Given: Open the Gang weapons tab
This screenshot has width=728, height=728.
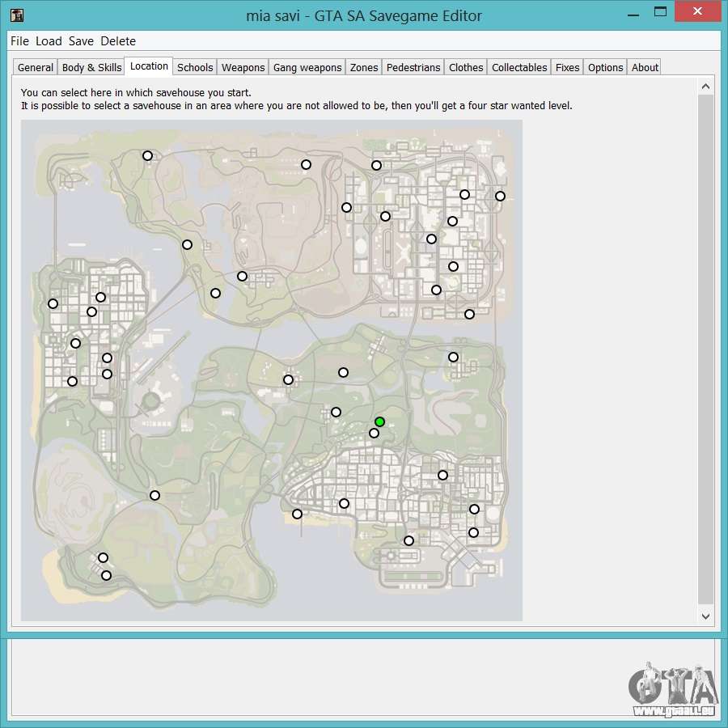Looking at the screenshot, I should click(x=307, y=67).
